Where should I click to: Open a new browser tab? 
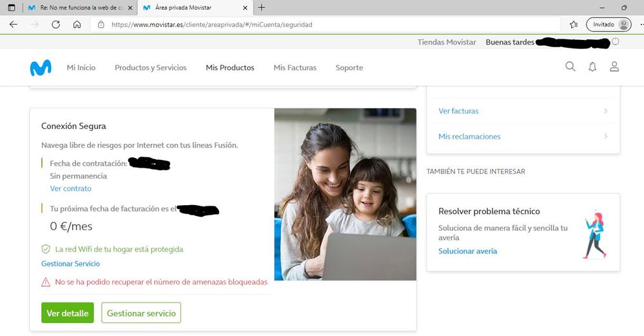coord(261,8)
